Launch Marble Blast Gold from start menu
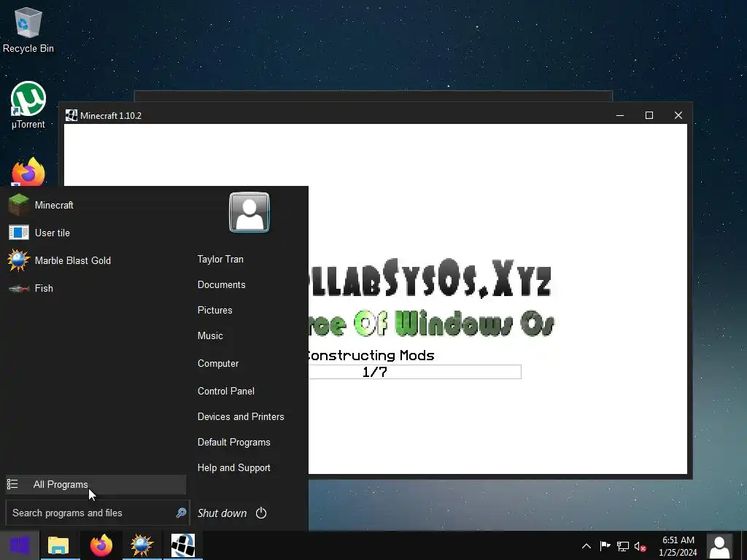Viewport: 747px width, 560px height. pyautogui.click(x=96, y=260)
